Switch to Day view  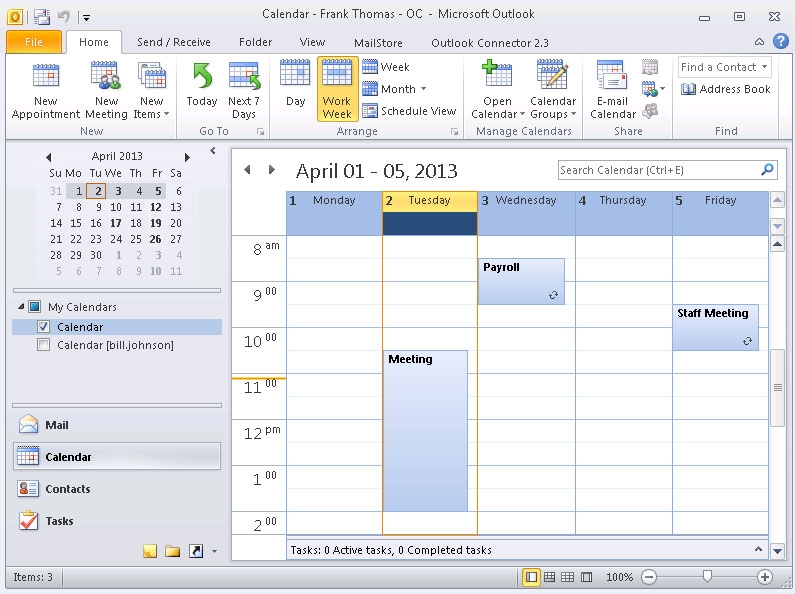(x=295, y=84)
